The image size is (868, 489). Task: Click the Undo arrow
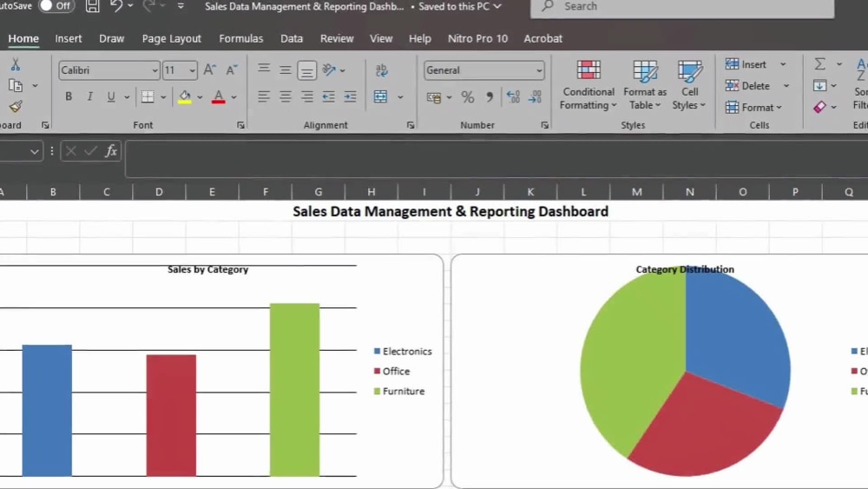click(116, 6)
